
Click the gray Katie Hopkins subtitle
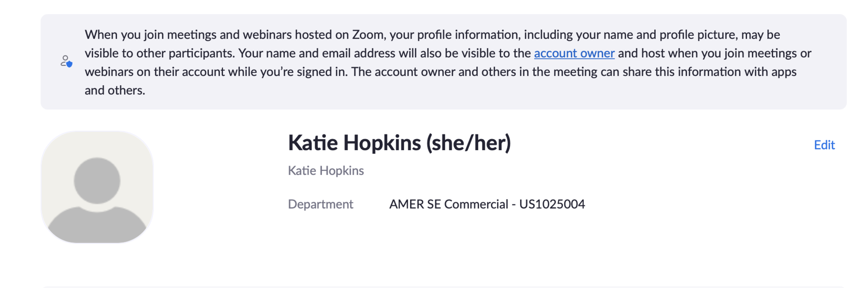(x=325, y=171)
